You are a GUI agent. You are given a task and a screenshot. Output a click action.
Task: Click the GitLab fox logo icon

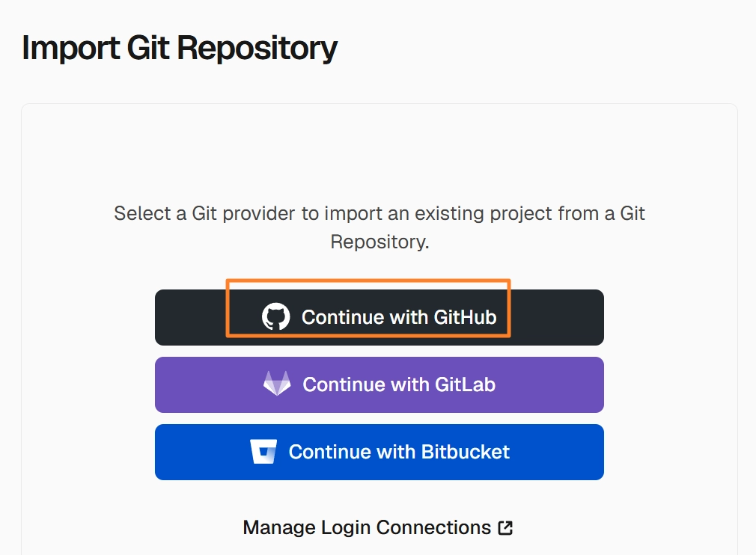click(277, 384)
